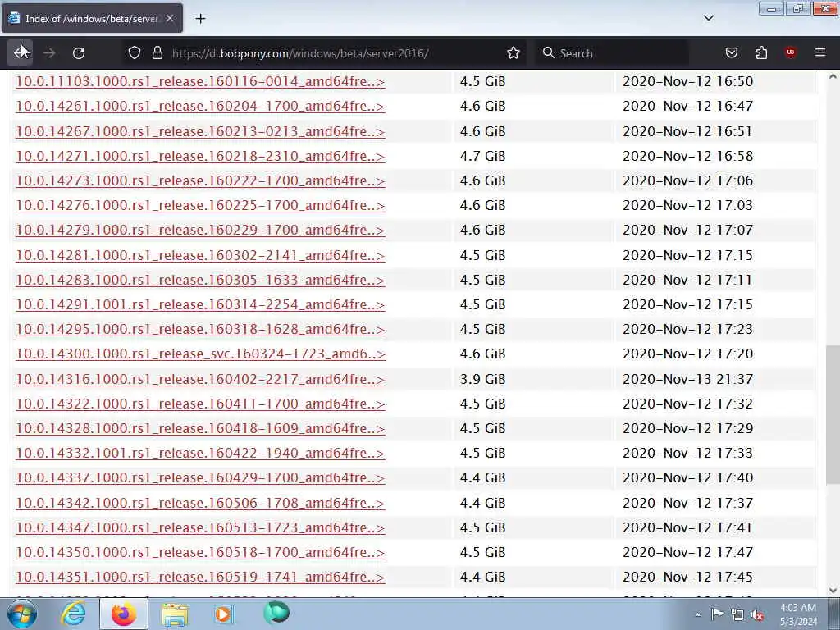The image size is (840, 630).
Task: Open the green round taskbar application icon
Action: (276, 613)
